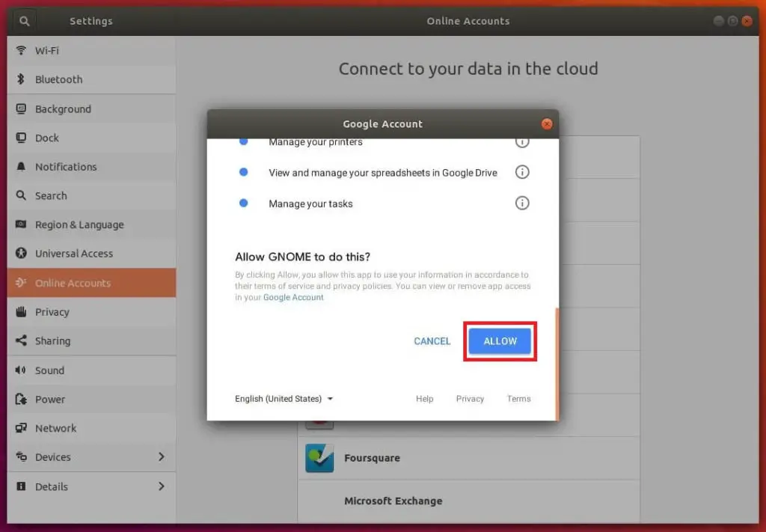Open the Help link in dialog footer
The height and width of the screenshot is (532, 766).
425,399
